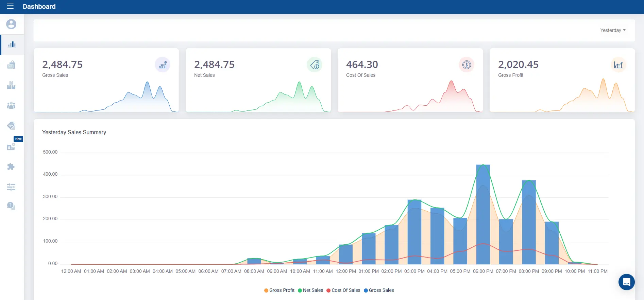
Task: Open the puzzle piece integrations icon
Action: (11, 166)
